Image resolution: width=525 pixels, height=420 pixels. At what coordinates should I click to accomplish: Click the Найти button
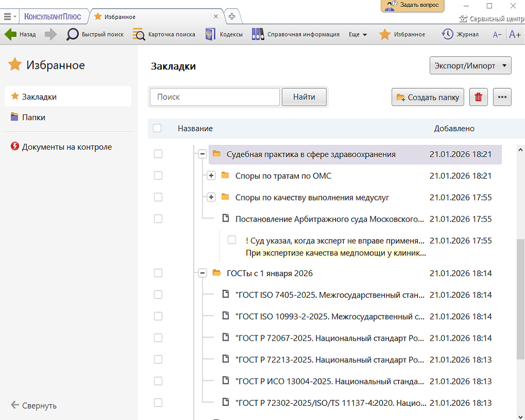point(304,97)
